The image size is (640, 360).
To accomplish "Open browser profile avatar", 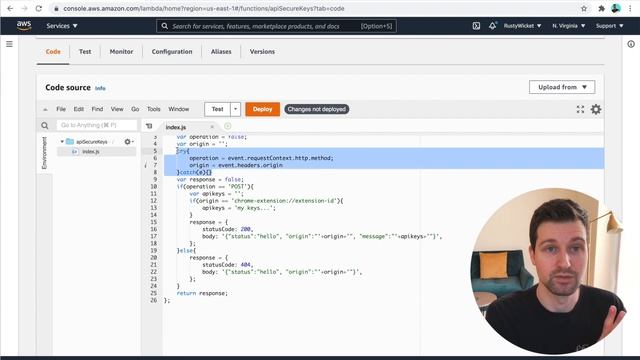I will click(616, 8).
